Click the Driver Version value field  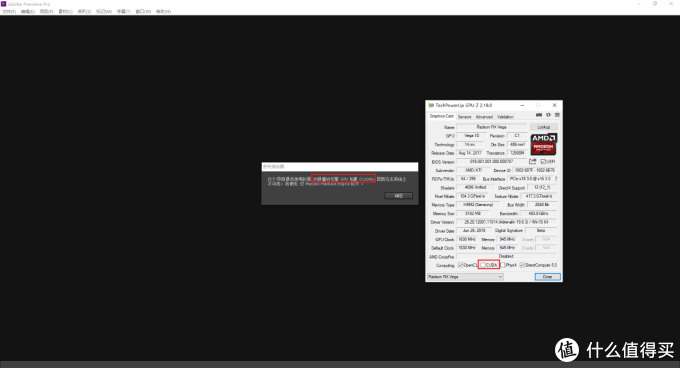506,222
